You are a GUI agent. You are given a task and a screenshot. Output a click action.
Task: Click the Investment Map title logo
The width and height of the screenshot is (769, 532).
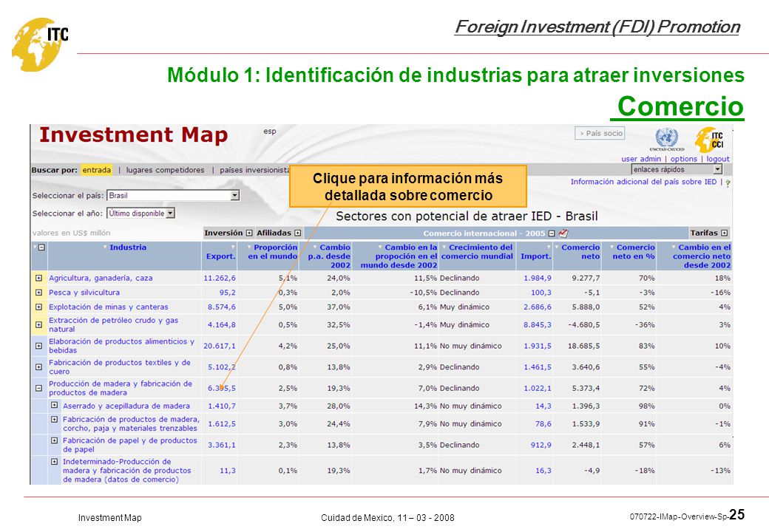point(133,134)
